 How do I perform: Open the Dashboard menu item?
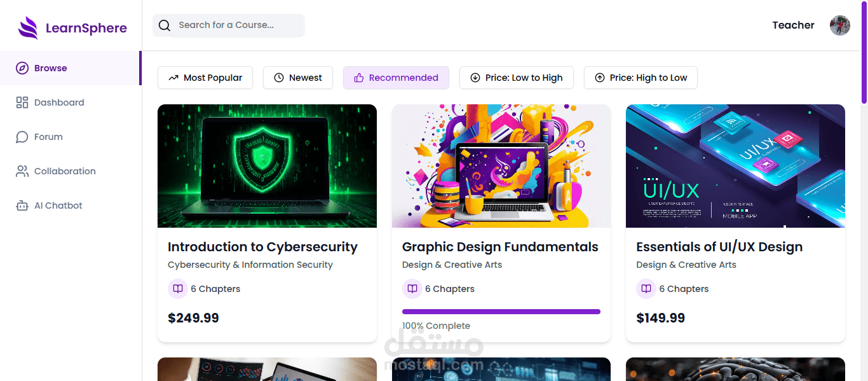(x=59, y=102)
